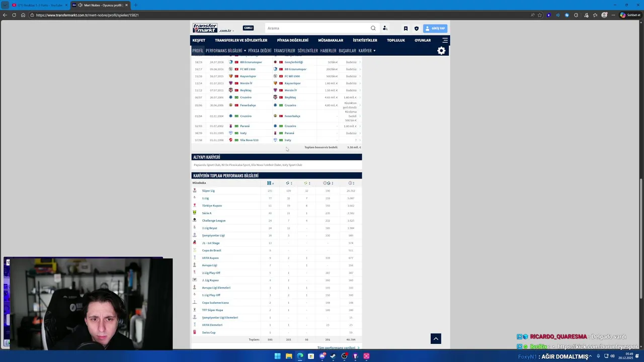Viewport: 644px width, 362px height.
Task: Switch to the Besiktas YouTube browser tab
Action: [x=39, y=5]
